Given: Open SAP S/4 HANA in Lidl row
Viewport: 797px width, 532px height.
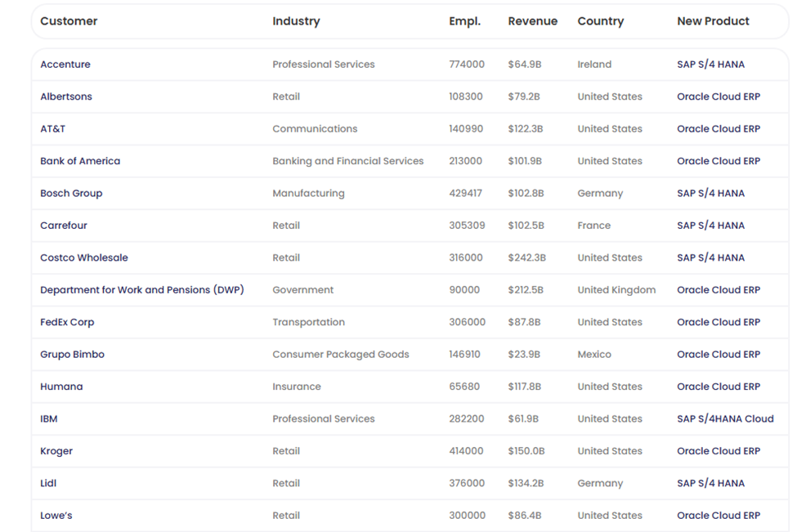Looking at the screenshot, I should (x=710, y=483).
